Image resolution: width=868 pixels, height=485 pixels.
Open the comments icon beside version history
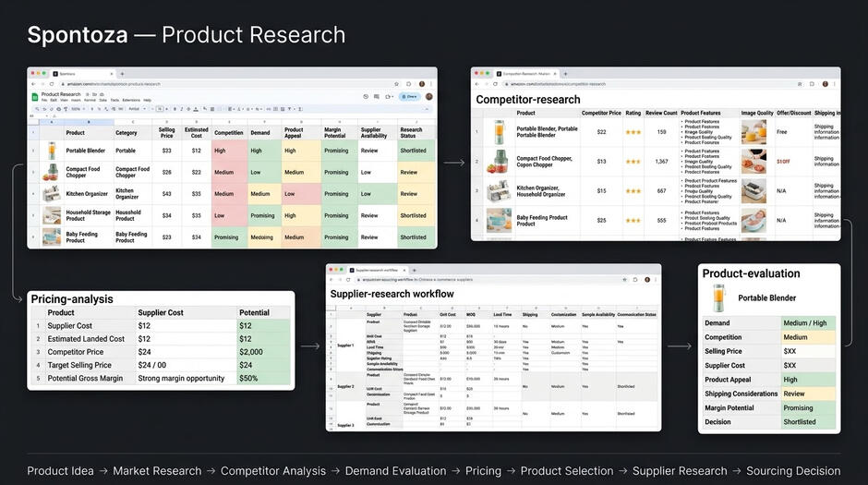[377, 96]
